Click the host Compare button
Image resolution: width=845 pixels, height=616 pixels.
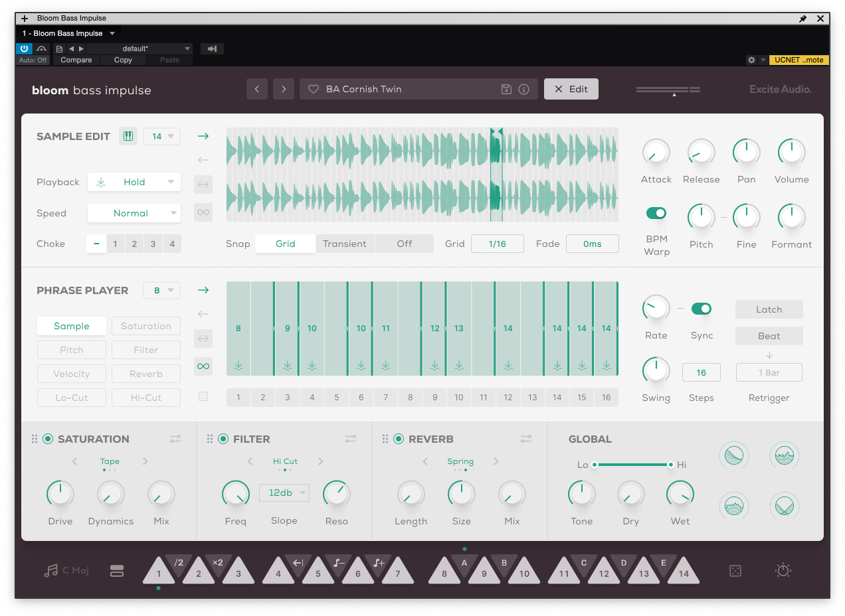(x=76, y=60)
